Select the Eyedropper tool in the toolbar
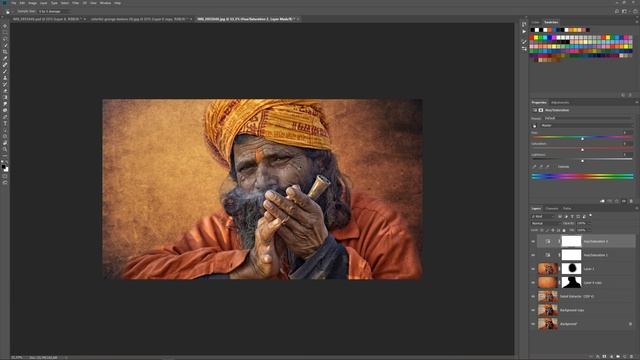The width and height of the screenshot is (640, 360). pyautogui.click(x=5, y=58)
